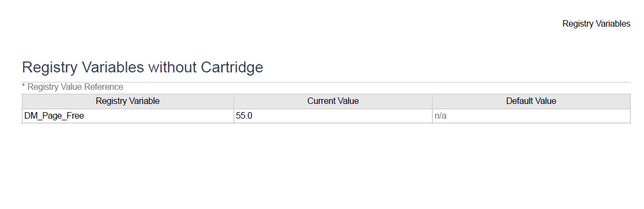Click the word Value in the footnote
This screenshot has width=644, height=209.
pyautogui.click(x=73, y=87)
